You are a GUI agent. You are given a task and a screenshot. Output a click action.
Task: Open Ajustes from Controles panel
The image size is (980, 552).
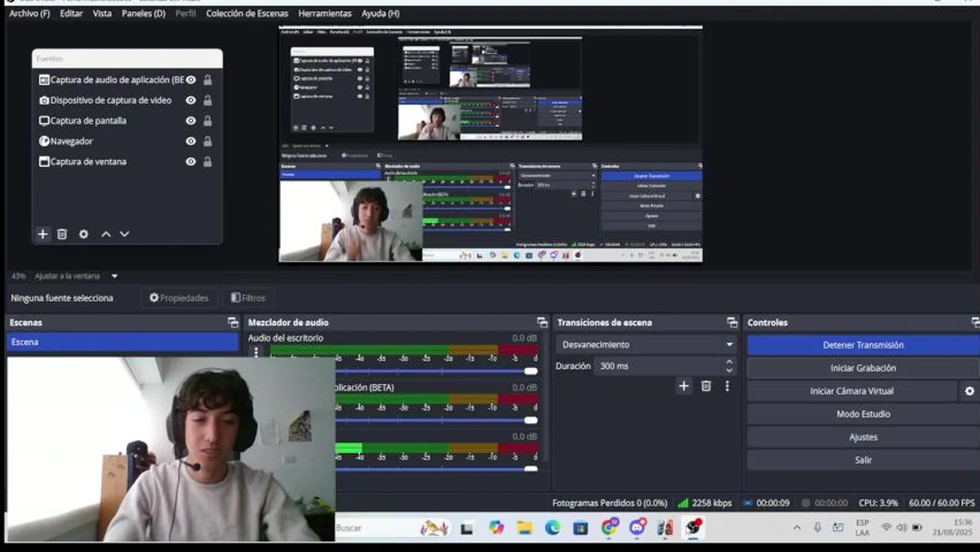click(x=863, y=437)
